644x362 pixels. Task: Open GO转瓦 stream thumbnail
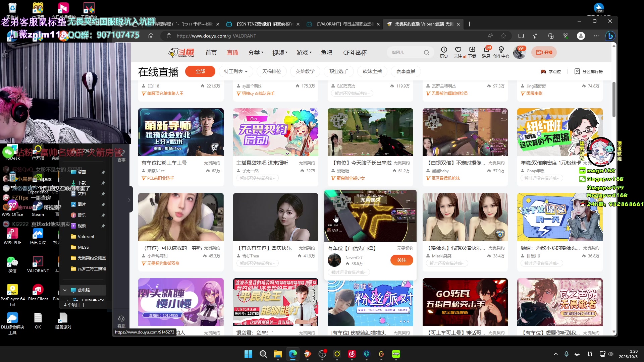click(465, 302)
